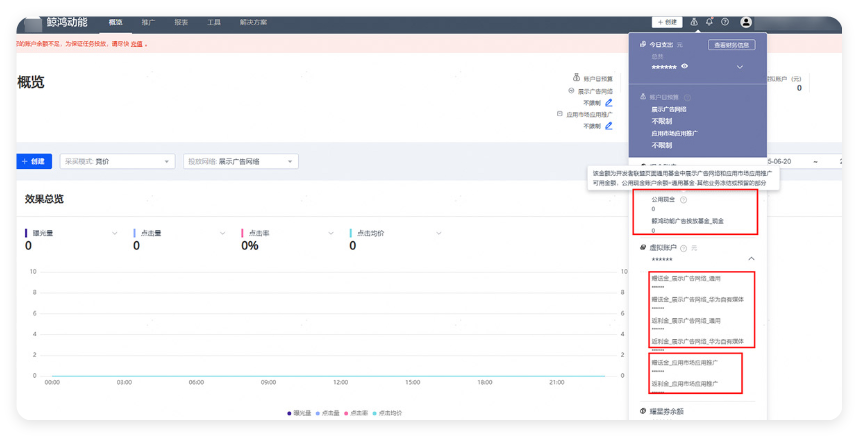Open the notification bell
The image size is (858, 436).
click(709, 22)
